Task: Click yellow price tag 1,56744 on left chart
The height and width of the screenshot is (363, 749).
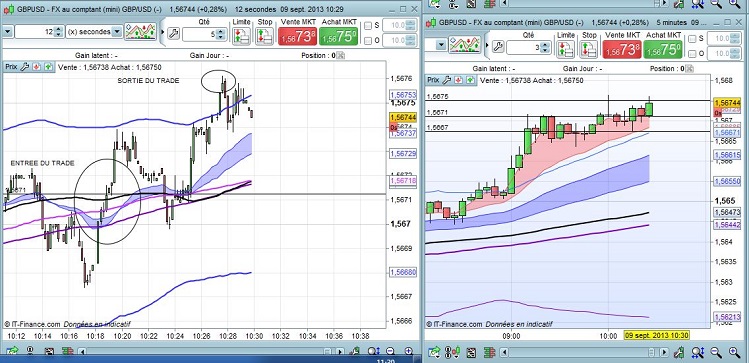Action: point(404,117)
